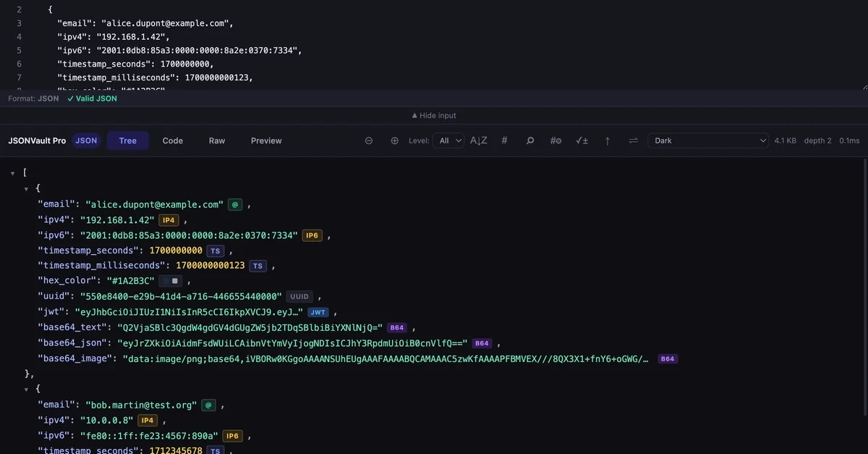This screenshot has height=454, width=868.
Task: Click the hash-with-gear toolbar icon
Action: 556,140
